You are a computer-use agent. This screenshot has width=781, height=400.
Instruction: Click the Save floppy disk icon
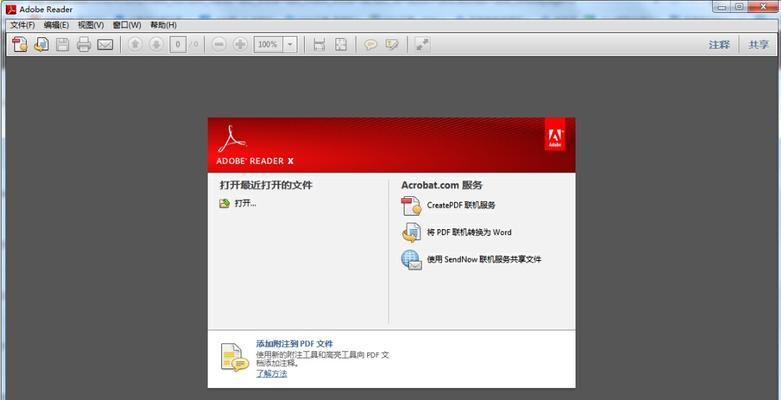point(62,44)
